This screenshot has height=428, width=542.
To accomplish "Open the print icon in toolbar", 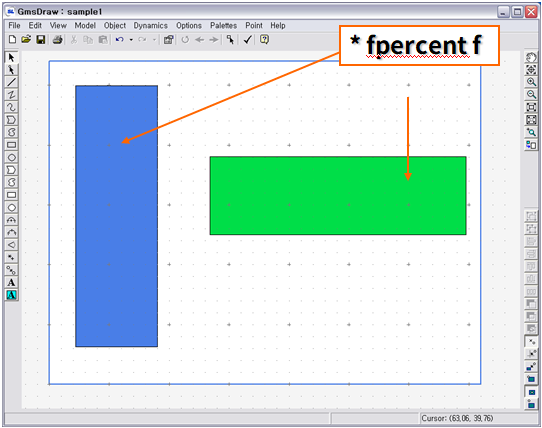I will [58, 39].
